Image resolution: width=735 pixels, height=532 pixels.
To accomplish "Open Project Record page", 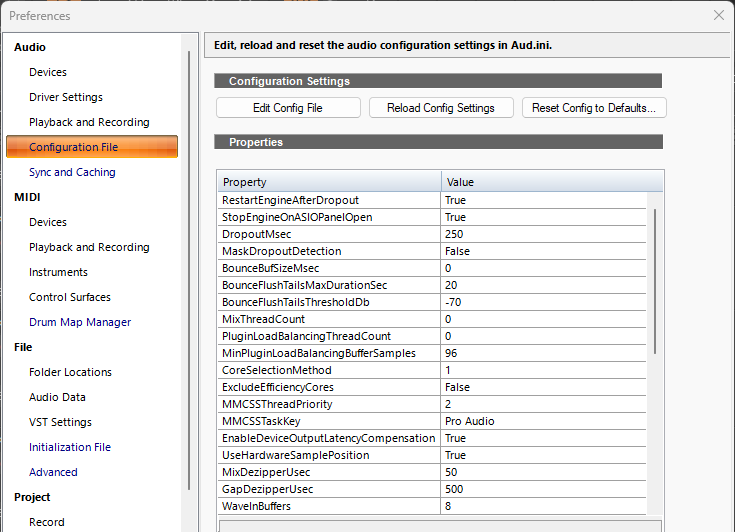I will tap(46, 522).
